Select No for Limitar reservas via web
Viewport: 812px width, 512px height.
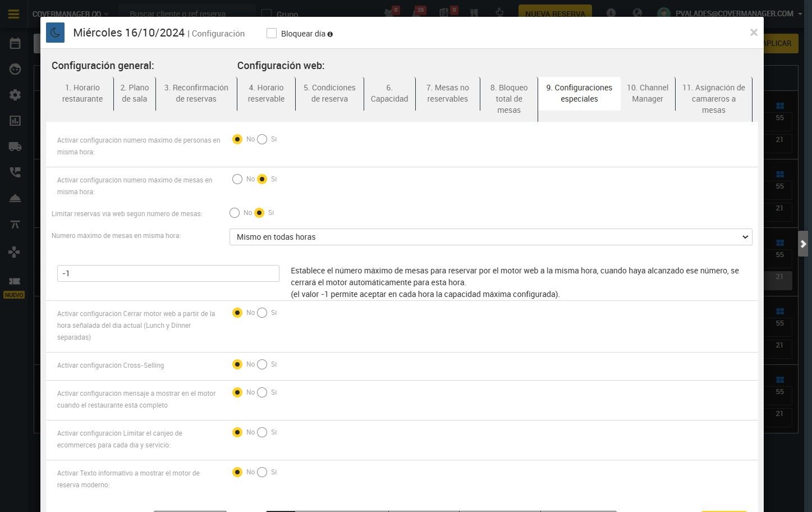(x=235, y=213)
